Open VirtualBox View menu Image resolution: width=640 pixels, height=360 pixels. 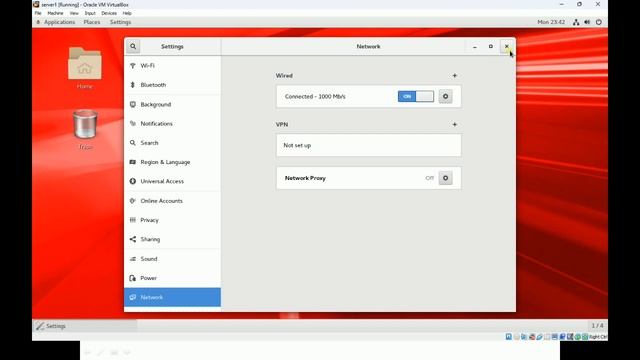(x=74, y=13)
